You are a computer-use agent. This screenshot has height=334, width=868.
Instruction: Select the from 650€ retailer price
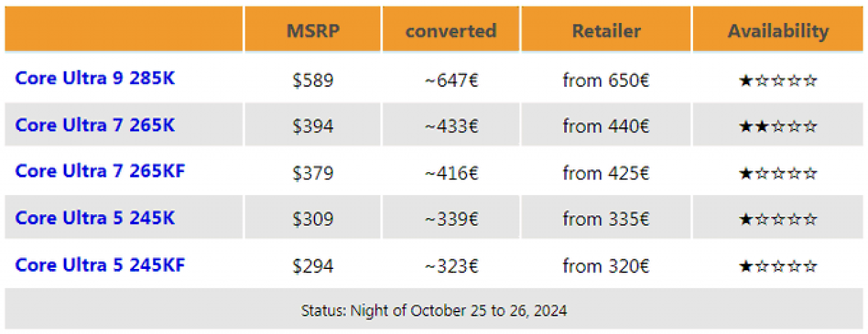(606, 81)
